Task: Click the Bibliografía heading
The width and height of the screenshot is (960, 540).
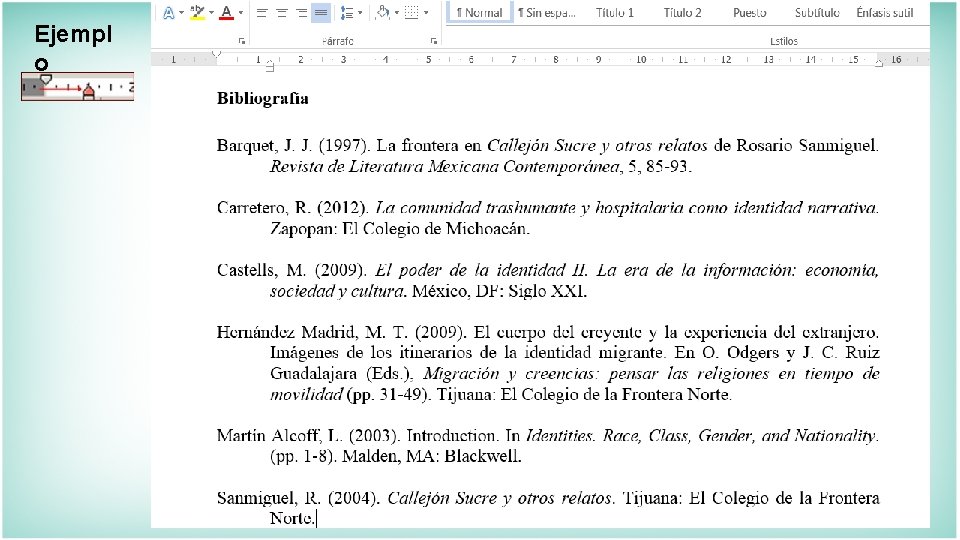Action: click(x=263, y=99)
